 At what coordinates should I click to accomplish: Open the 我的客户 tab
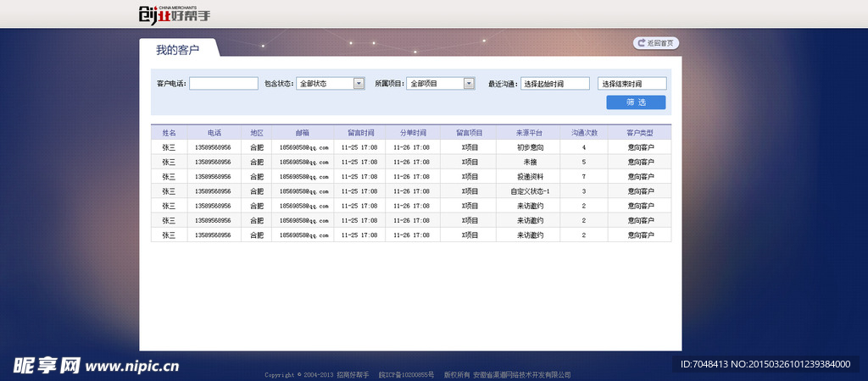coord(177,50)
